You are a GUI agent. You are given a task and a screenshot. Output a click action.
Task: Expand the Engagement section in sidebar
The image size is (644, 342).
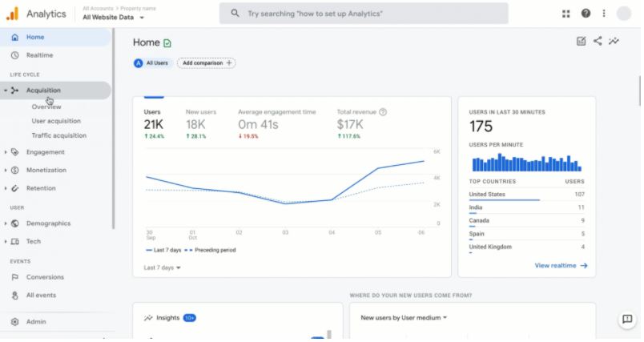coord(45,152)
